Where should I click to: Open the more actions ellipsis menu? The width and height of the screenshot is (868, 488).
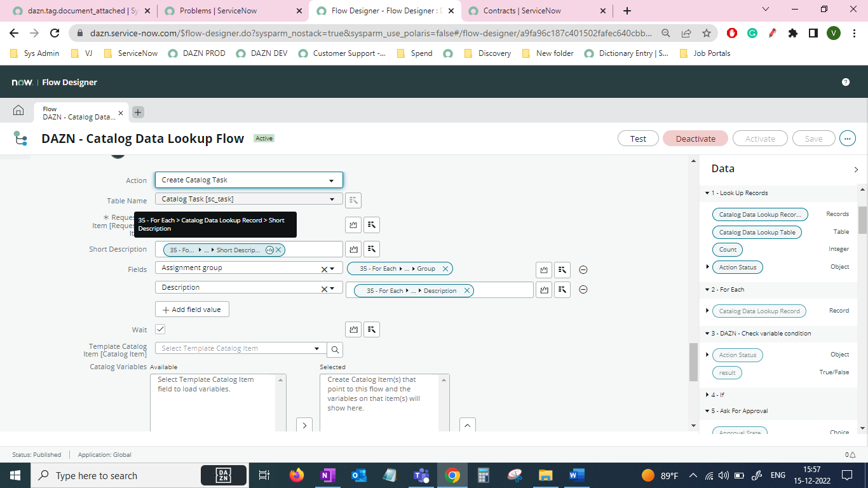847,139
